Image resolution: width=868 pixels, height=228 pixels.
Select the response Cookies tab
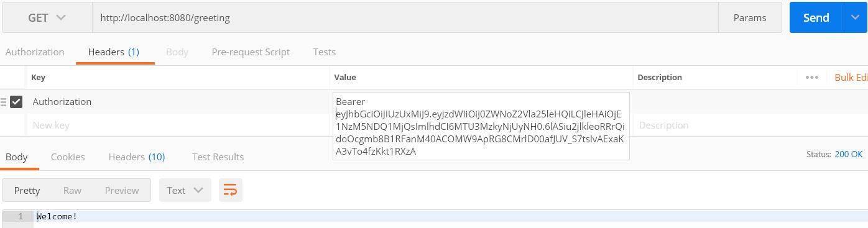point(68,157)
